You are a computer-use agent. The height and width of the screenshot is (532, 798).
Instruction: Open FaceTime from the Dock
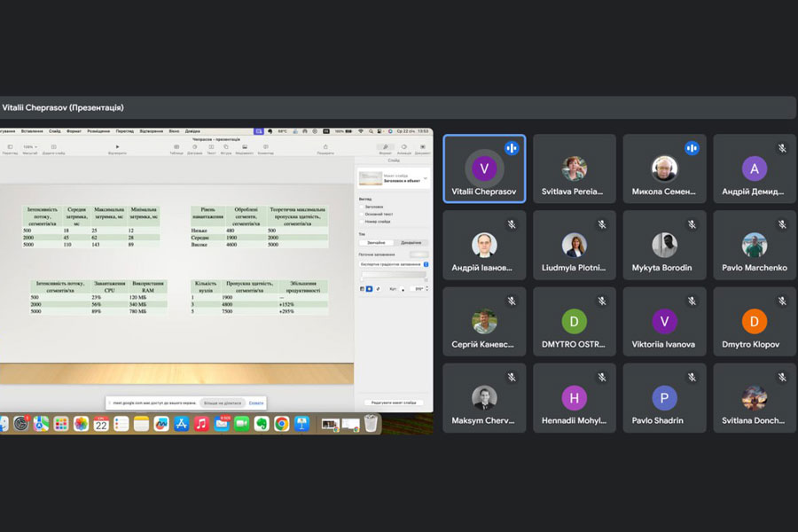coord(241,424)
